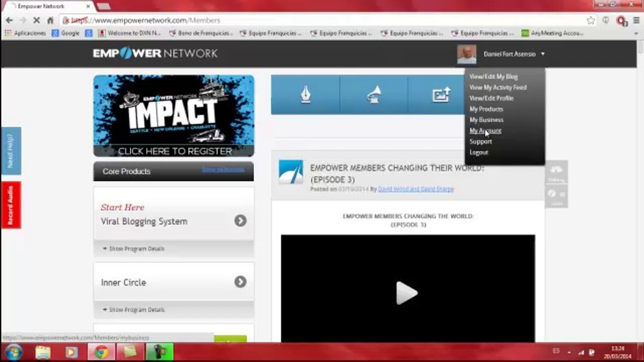Open the Bono de Franquicias bookmark

click(201, 33)
